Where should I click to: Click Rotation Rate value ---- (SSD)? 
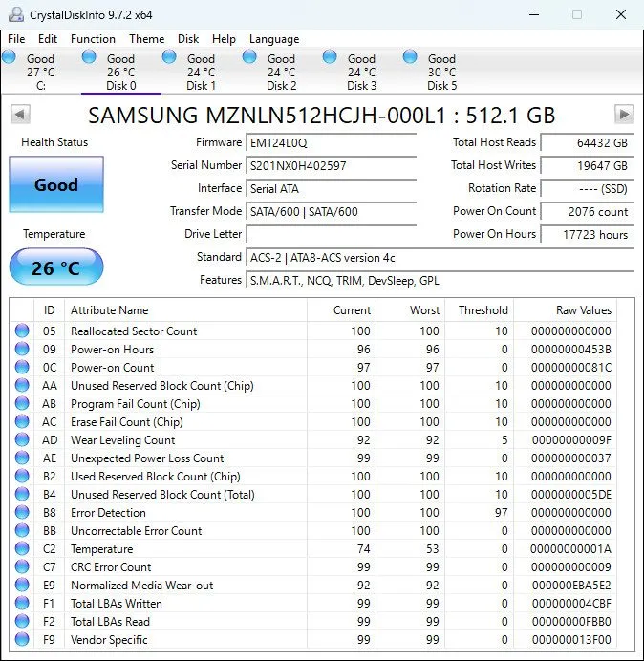[587, 188]
